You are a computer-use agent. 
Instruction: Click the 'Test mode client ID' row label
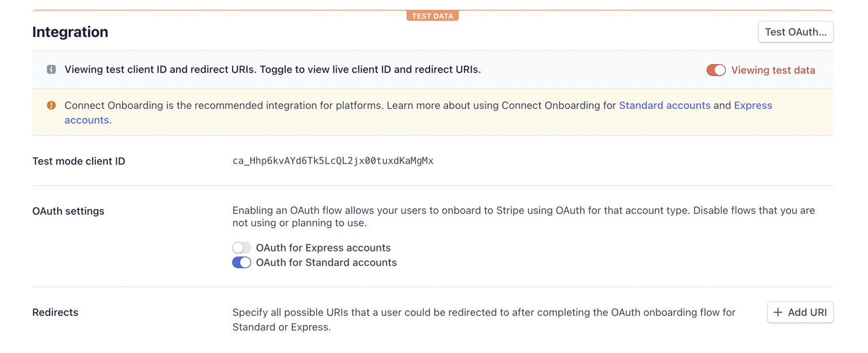click(78, 161)
